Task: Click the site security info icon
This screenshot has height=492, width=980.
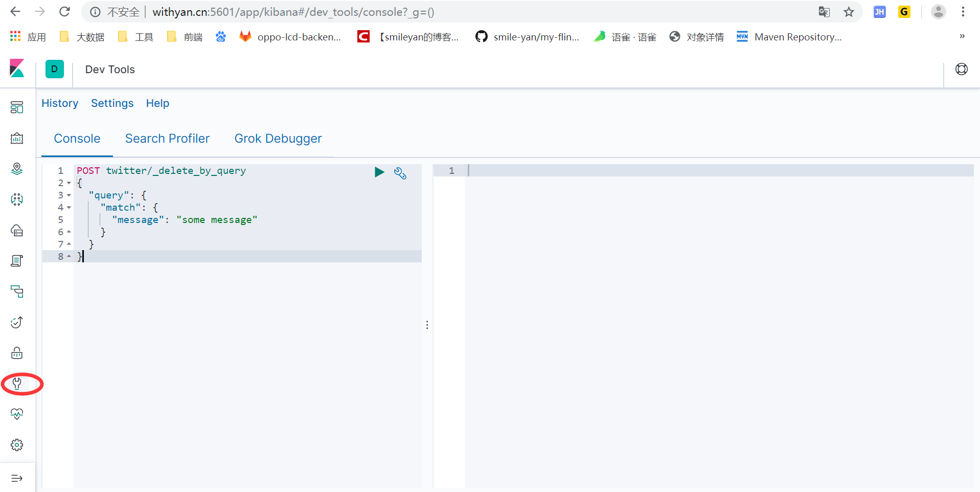Action: (95, 12)
